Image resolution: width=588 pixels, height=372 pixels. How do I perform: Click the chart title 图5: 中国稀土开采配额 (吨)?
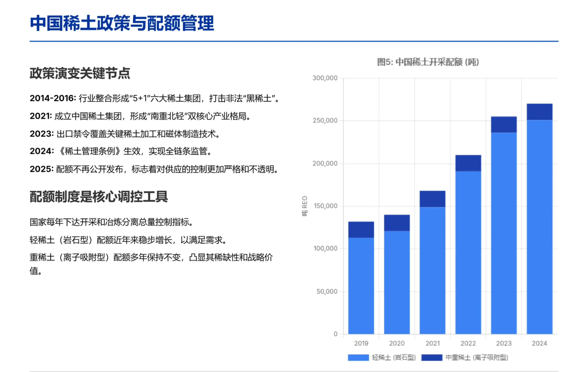[428, 63]
